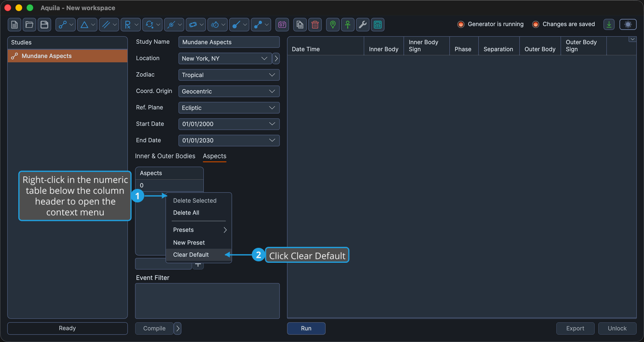Click the Separation column header
Screen dimensions: 644x342
click(x=499, y=46)
